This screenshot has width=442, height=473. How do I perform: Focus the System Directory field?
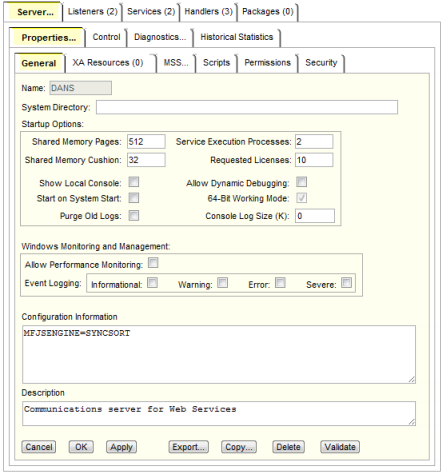(247, 107)
